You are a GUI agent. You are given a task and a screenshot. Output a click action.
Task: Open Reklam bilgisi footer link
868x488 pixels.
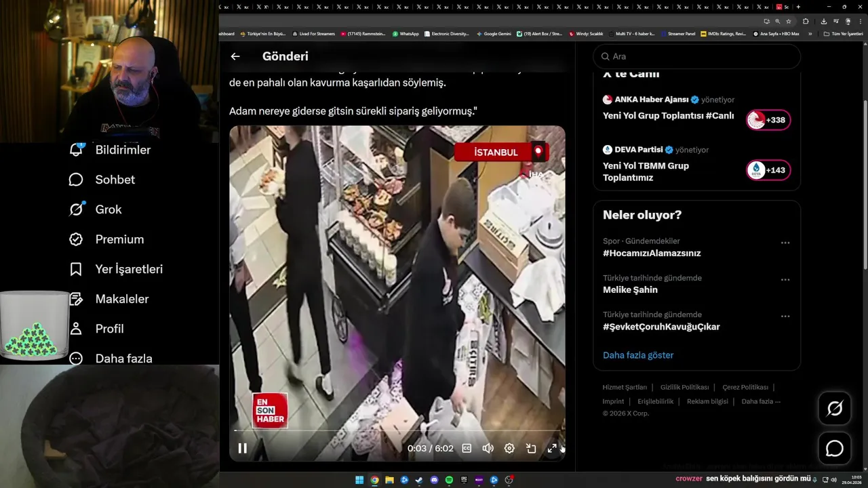coord(707,401)
